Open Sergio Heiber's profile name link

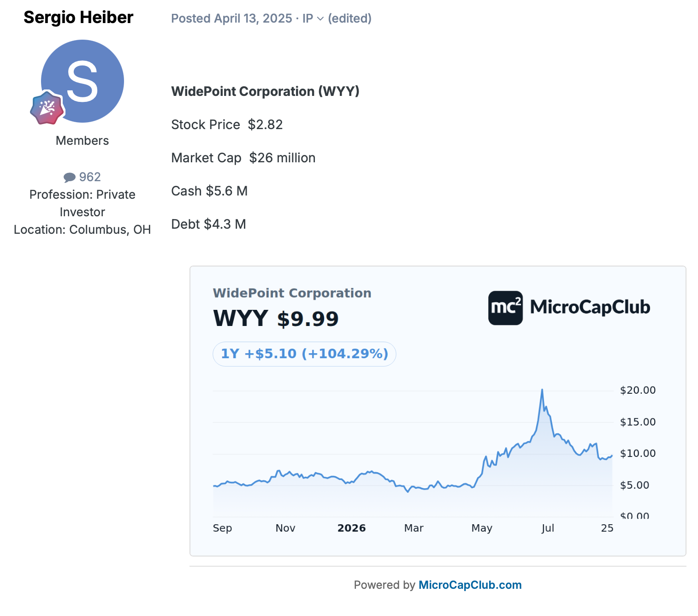[78, 18]
